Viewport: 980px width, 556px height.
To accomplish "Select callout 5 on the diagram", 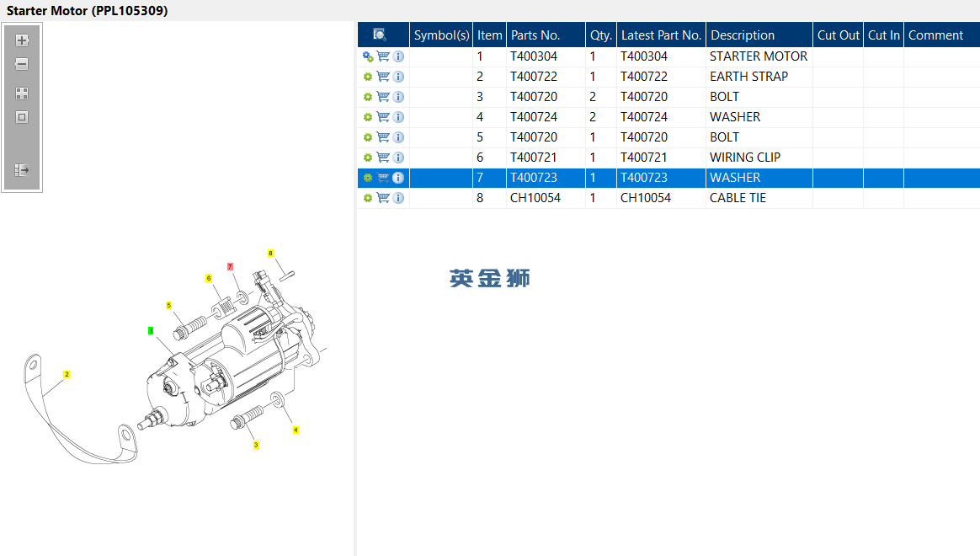I will [168, 305].
